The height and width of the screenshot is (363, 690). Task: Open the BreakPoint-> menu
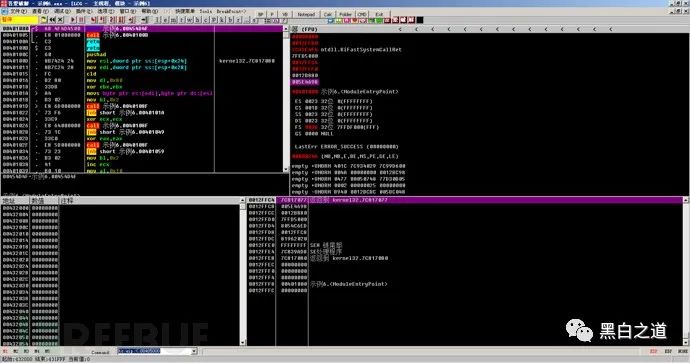click(231, 11)
